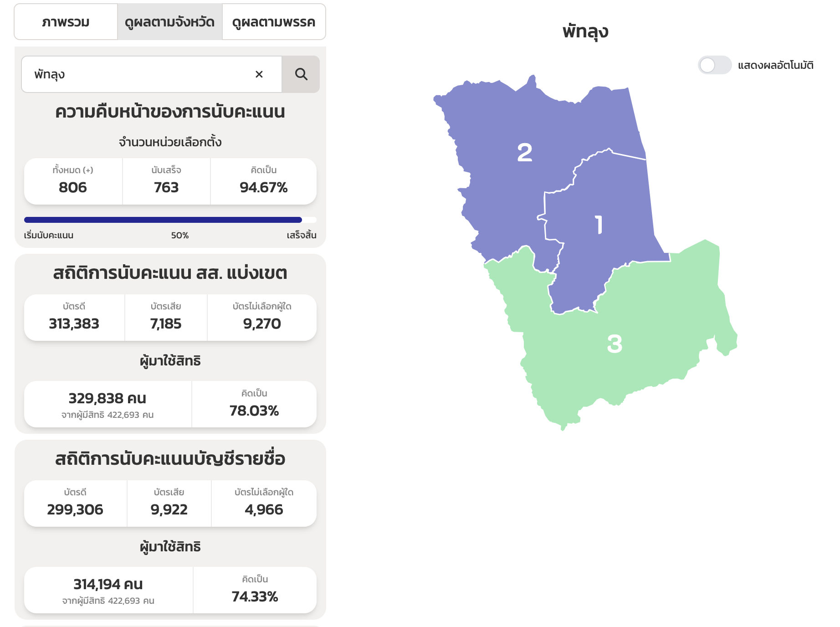Clear the พัทลุง search text

pyautogui.click(x=259, y=74)
